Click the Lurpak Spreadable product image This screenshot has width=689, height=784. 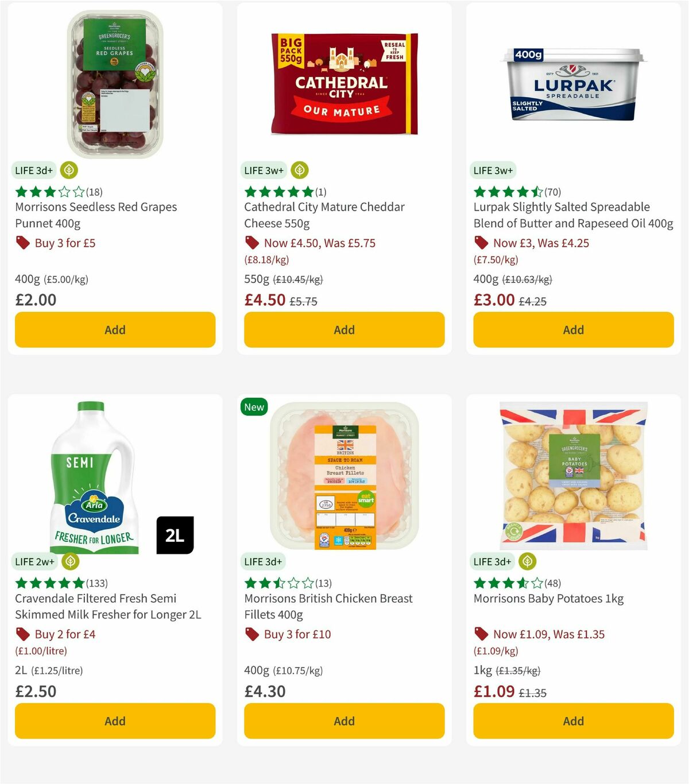[x=573, y=86]
